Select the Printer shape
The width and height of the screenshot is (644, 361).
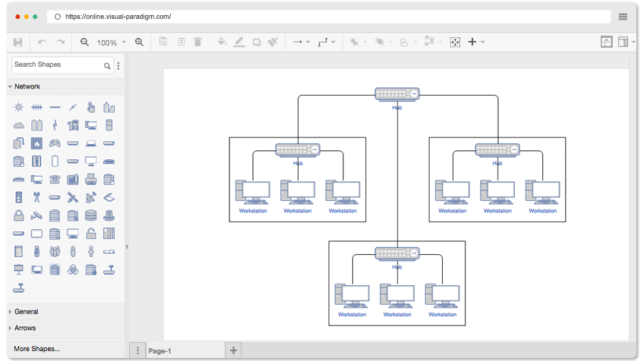tap(91, 179)
